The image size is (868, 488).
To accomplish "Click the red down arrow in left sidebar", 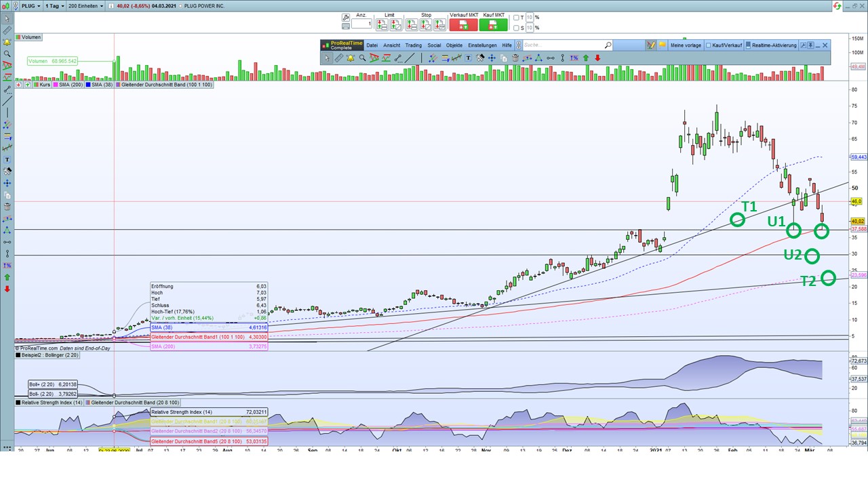I will (7, 289).
